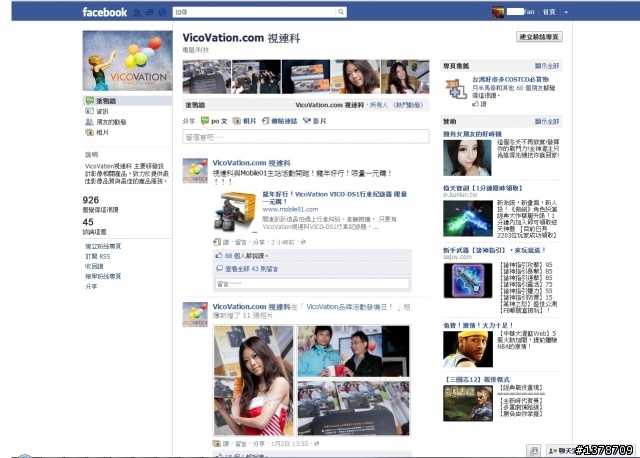
Task: Open the 三國志12 ad image
Action: (468, 403)
